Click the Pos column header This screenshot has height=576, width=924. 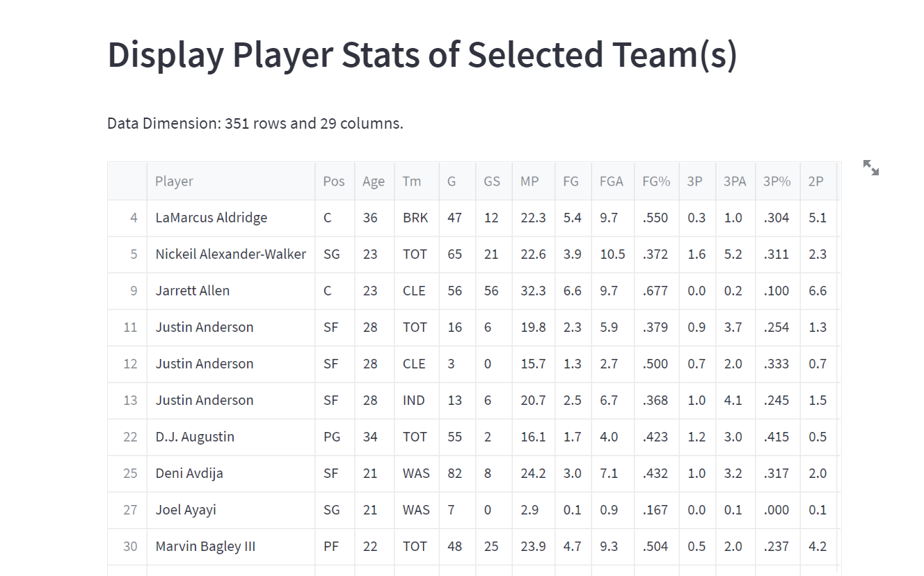point(335,181)
